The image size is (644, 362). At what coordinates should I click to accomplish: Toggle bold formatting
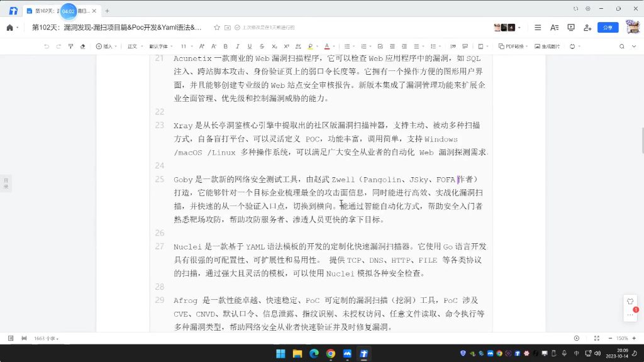click(226, 47)
